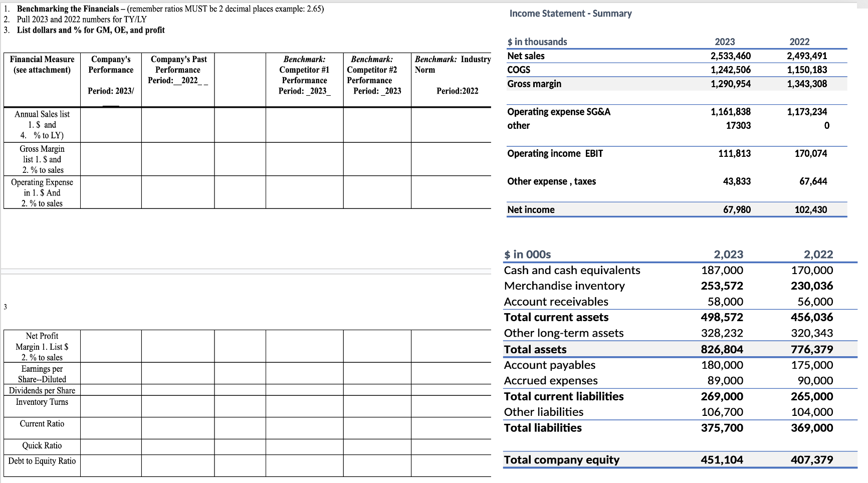Click the Benchmark: Competitor #1 column header
Screen dimensions: 868x483
point(304,75)
